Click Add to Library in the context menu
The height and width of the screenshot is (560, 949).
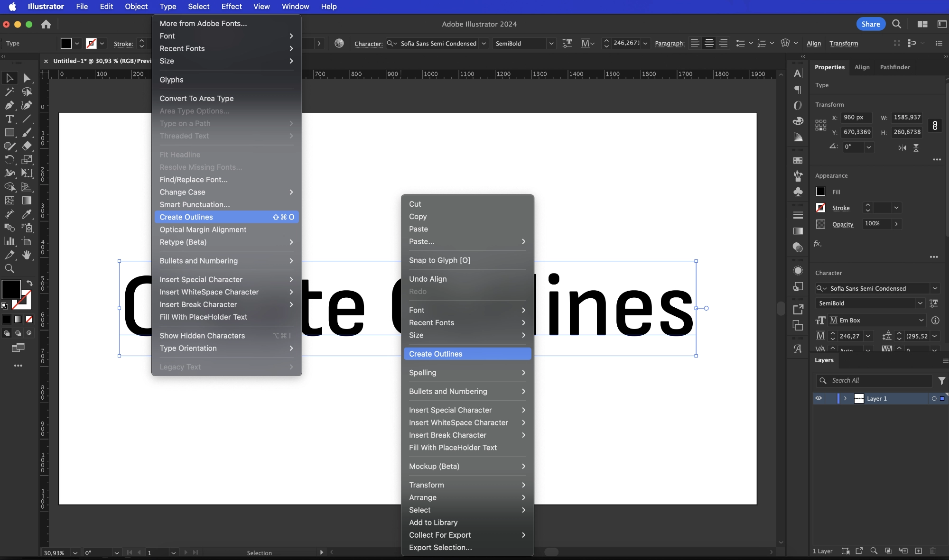point(433,523)
